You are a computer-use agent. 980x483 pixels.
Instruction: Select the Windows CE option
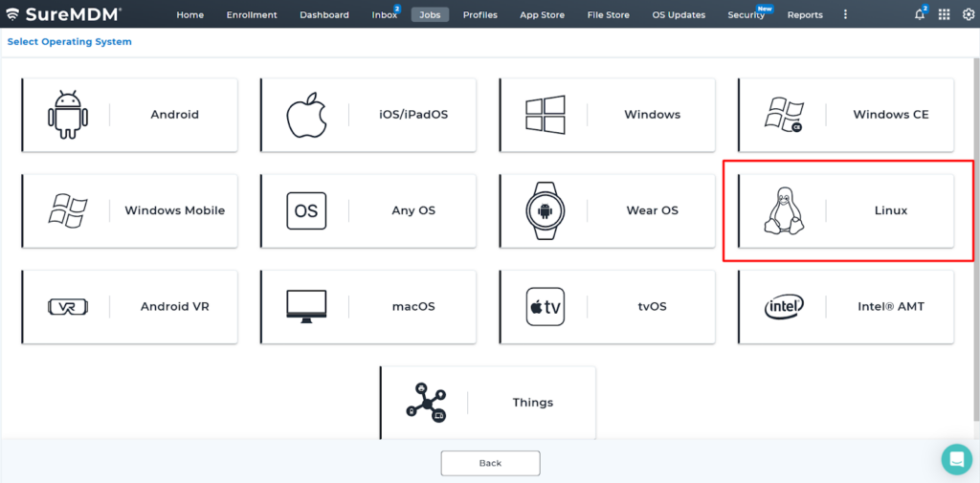890,115
